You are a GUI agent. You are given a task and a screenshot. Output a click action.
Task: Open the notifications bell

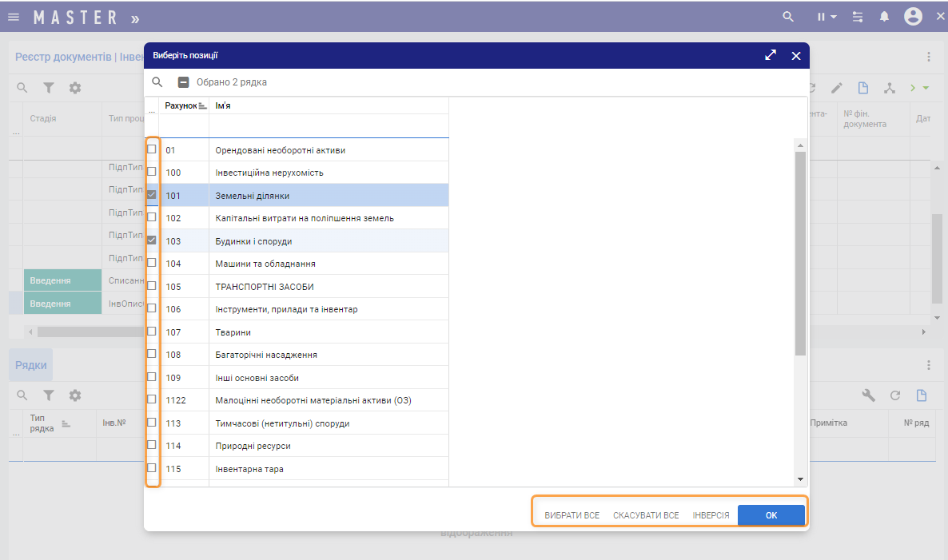tap(884, 17)
